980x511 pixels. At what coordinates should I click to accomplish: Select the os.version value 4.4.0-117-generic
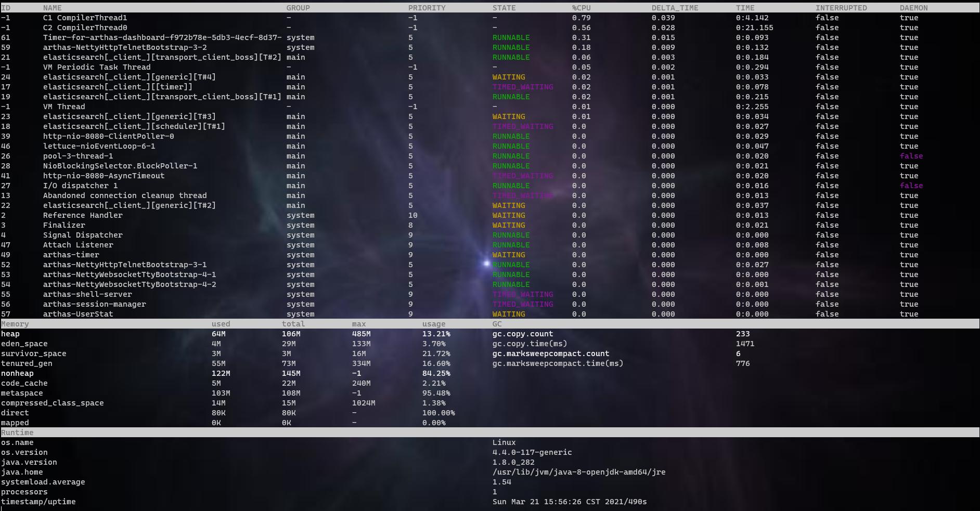pyautogui.click(x=532, y=452)
